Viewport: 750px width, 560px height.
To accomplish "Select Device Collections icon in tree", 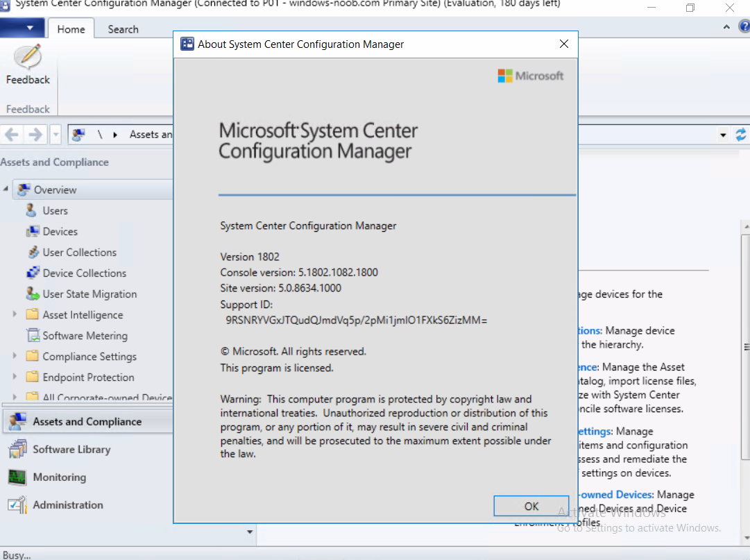I will coord(33,273).
